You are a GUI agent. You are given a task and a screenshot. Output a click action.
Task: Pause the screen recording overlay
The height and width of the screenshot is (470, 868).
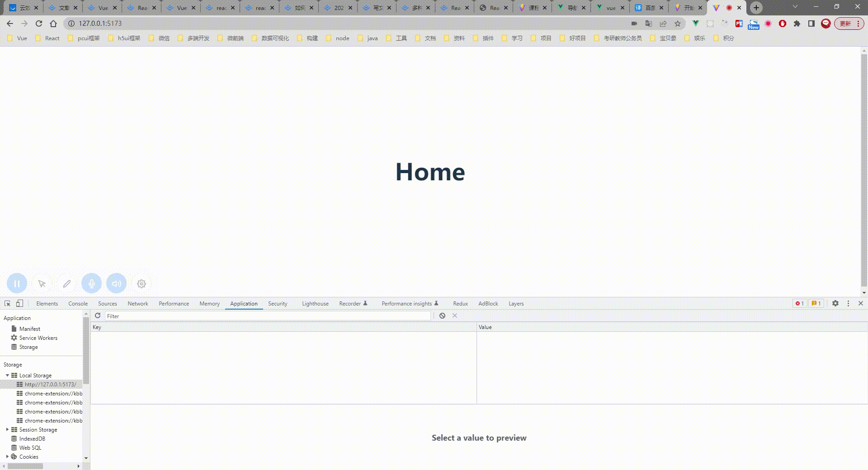pos(17,283)
